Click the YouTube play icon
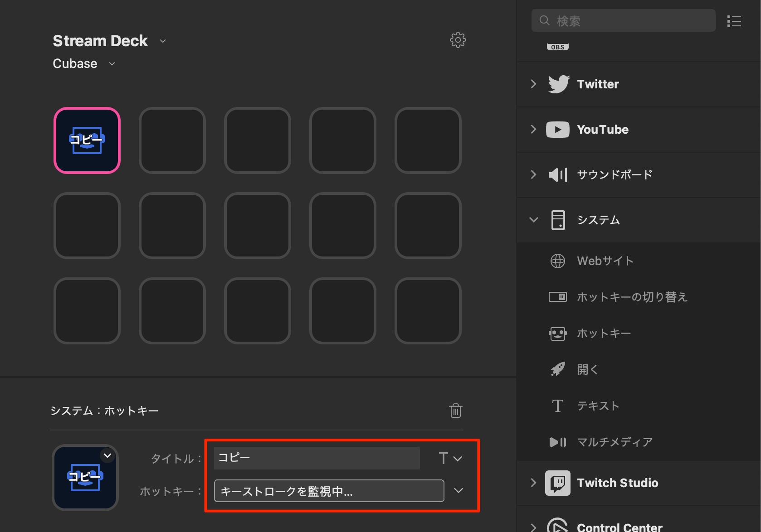This screenshot has width=761, height=532. 557,130
